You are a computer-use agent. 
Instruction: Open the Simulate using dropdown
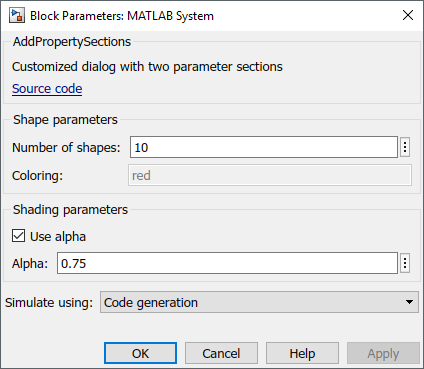(259, 302)
